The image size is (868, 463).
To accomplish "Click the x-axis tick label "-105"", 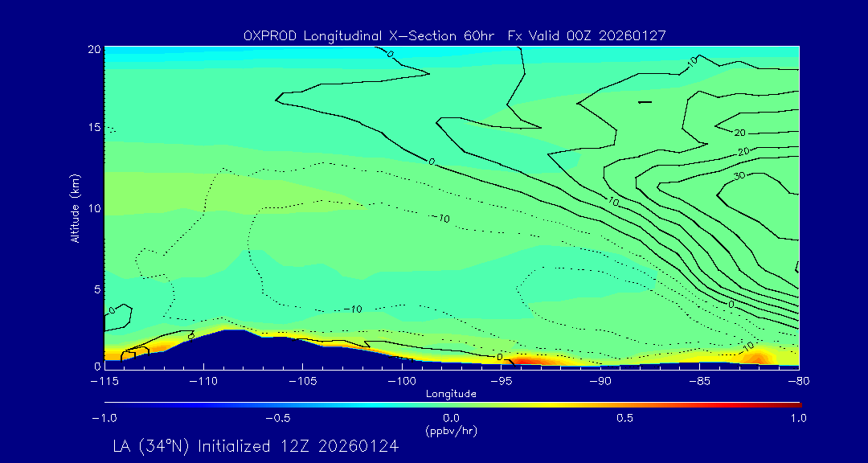I will [x=303, y=382].
